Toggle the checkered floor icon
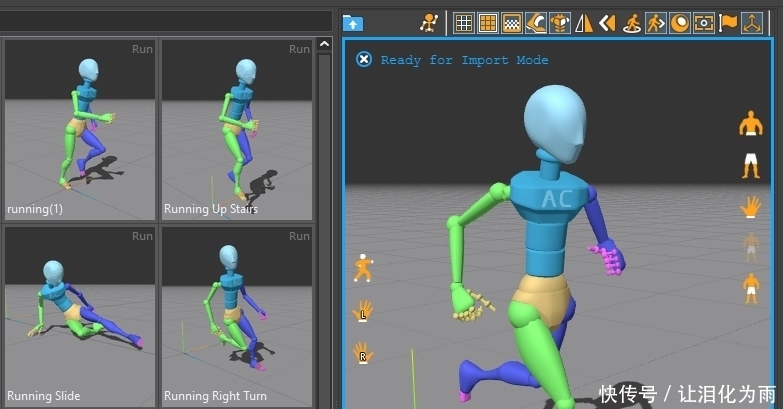The width and height of the screenshot is (783, 409). coord(512,23)
